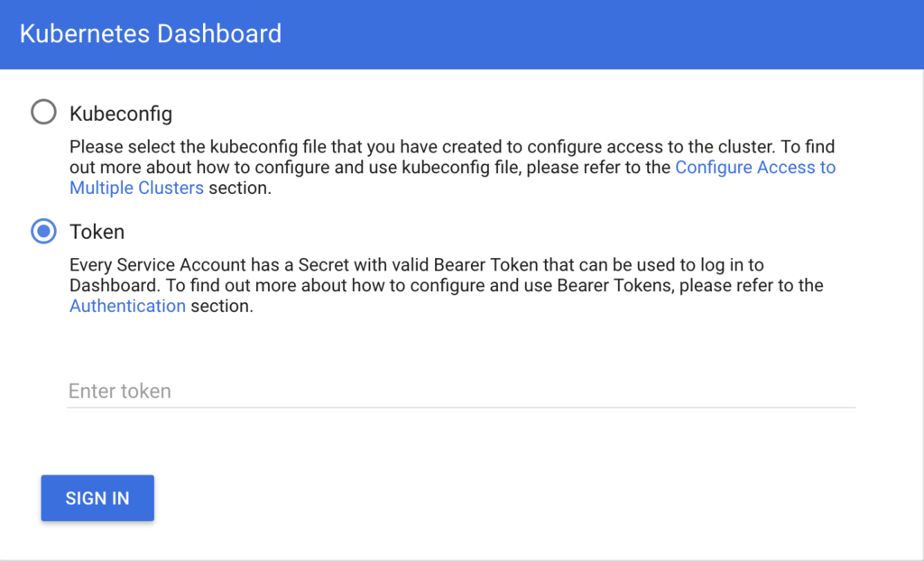924x561 pixels.
Task: Click the blue header bar
Action: point(596,34)
